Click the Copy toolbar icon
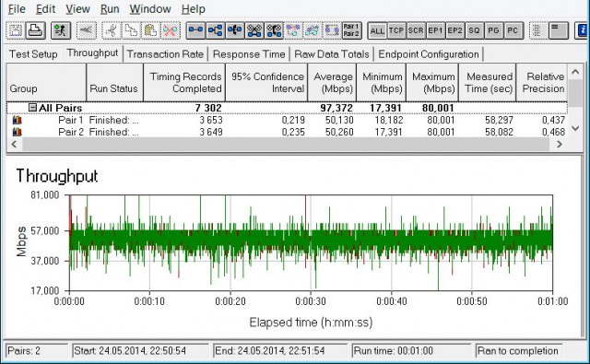 pos(131,30)
